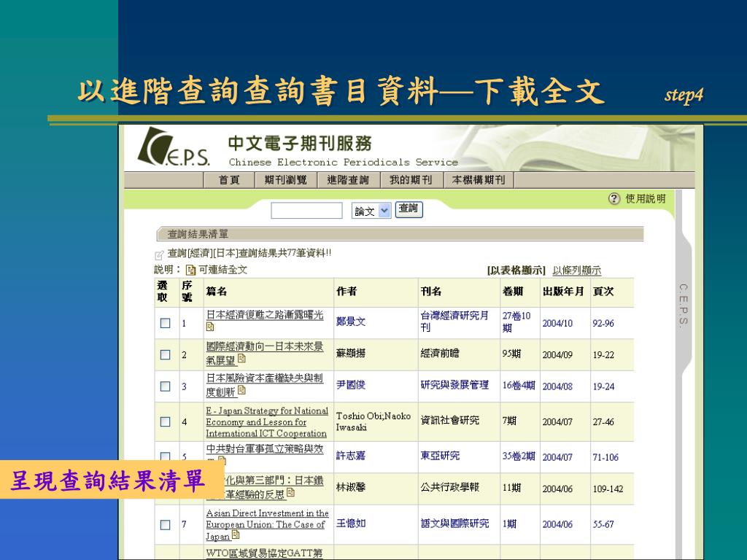
Task: Click journal 公共行政學報
Action: 449,487
